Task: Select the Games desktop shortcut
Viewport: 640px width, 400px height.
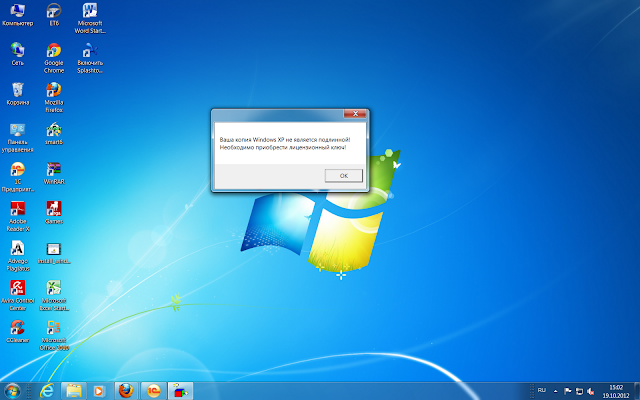Action: (54, 213)
